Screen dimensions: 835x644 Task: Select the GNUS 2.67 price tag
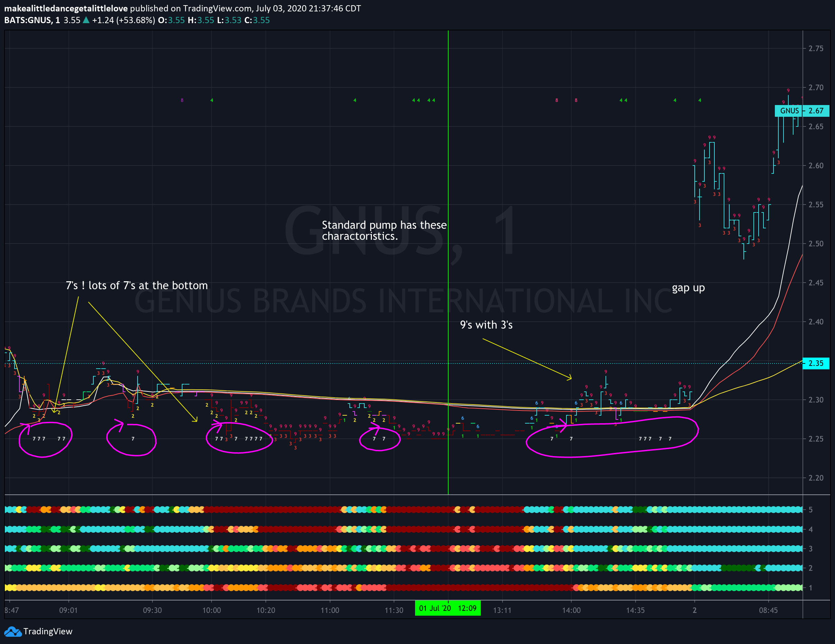point(802,111)
